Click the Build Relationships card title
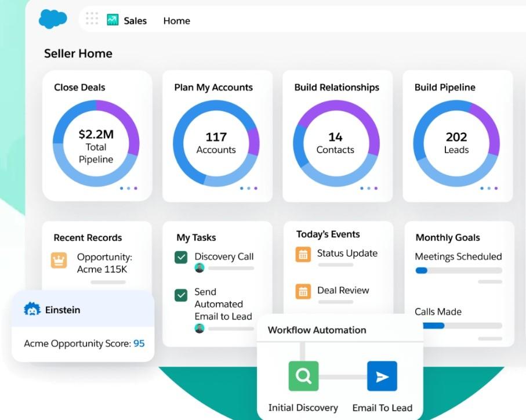Image resolution: width=526 pixels, height=420 pixels. point(336,87)
